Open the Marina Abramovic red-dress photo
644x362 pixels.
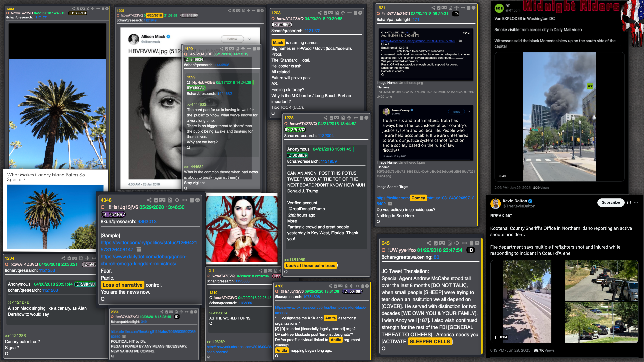[x=241, y=230]
